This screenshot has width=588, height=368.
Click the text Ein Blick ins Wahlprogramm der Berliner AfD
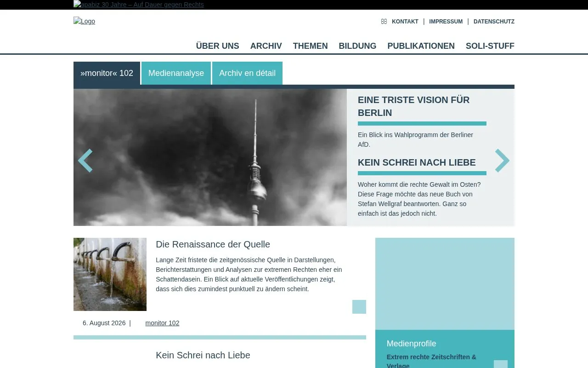(415, 139)
